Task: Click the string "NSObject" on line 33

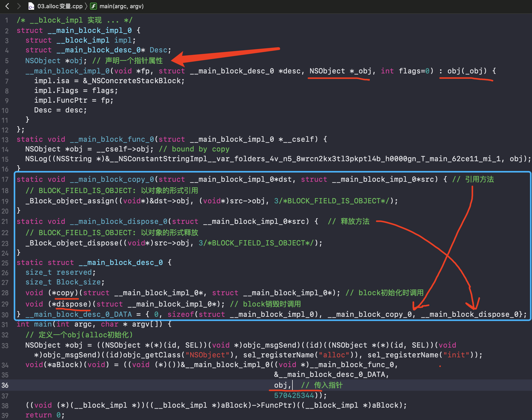Action: click(x=207, y=355)
